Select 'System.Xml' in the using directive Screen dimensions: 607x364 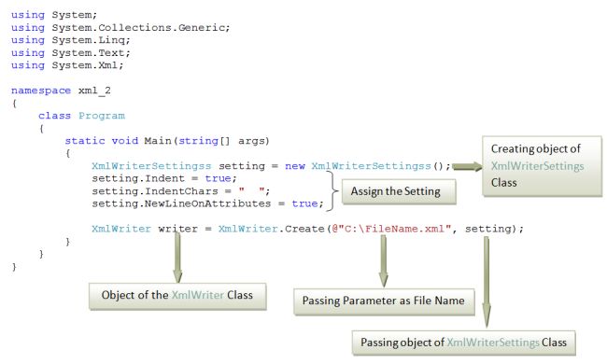[x=85, y=65]
